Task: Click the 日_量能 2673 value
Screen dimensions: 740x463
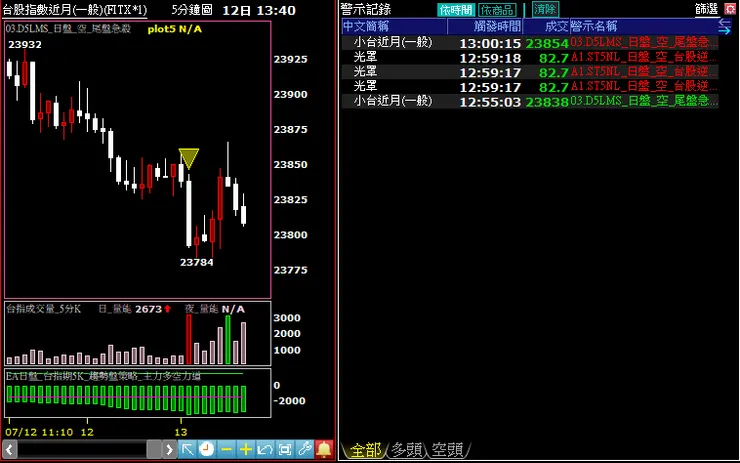Action: [x=134, y=309]
